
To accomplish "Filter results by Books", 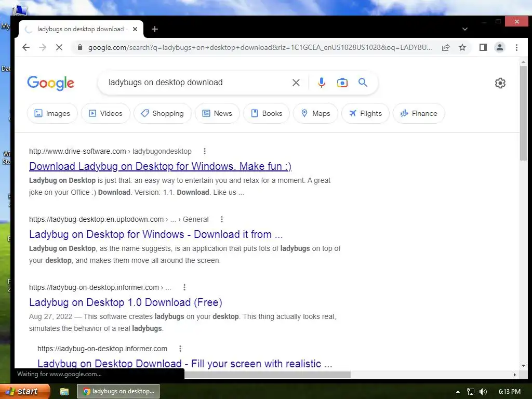I will (x=267, y=113).
